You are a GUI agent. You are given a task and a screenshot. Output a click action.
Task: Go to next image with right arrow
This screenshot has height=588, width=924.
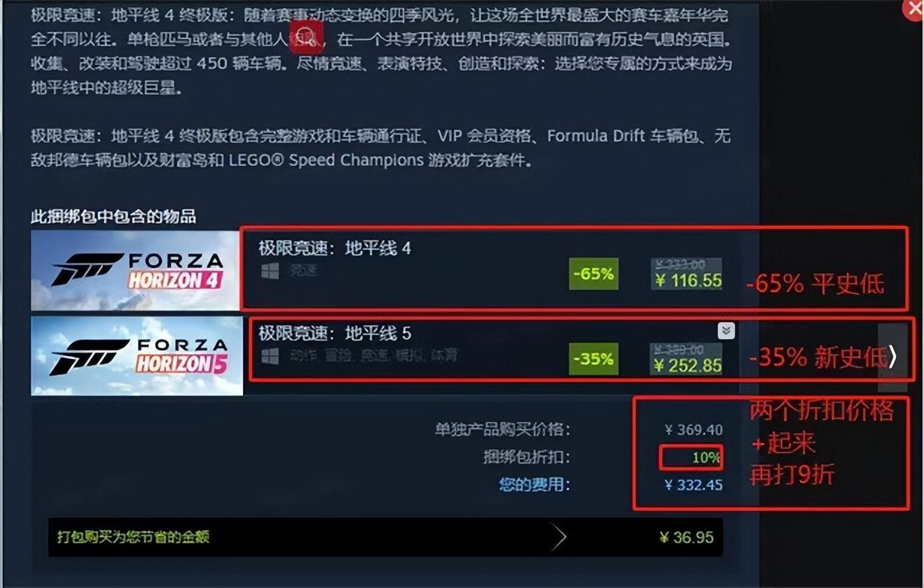893,357
